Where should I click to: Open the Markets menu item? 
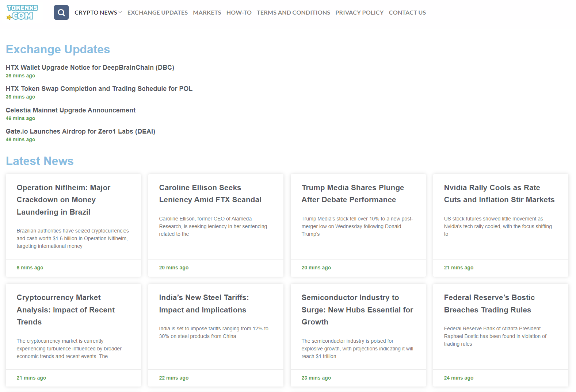207,12
